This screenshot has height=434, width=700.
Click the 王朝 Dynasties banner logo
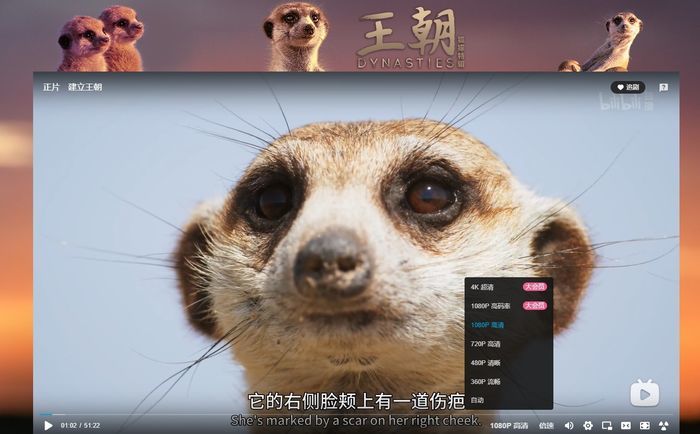[409, 39]
